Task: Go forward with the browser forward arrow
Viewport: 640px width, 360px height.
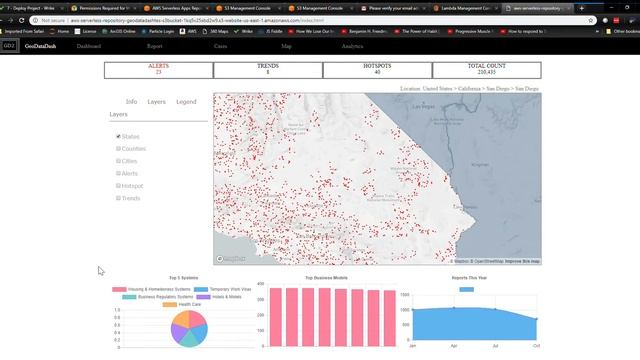Action: [10, 20]
